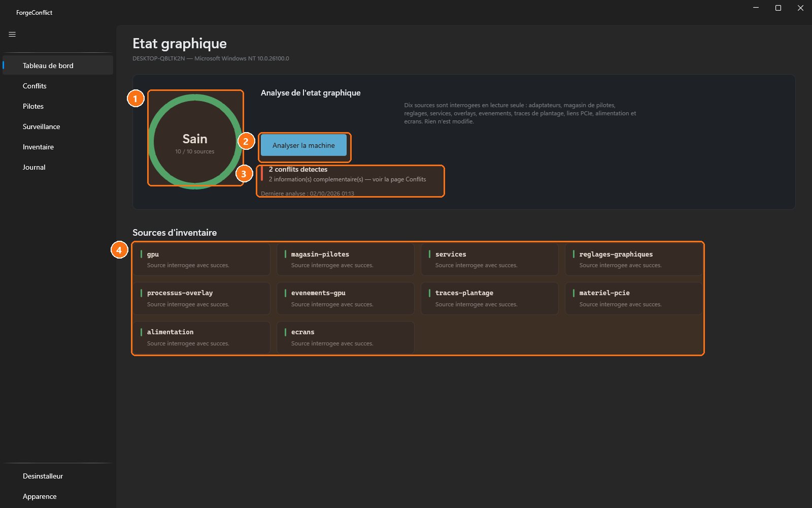Select the services source card
812x508 pixels.
(x=490, y=259)
